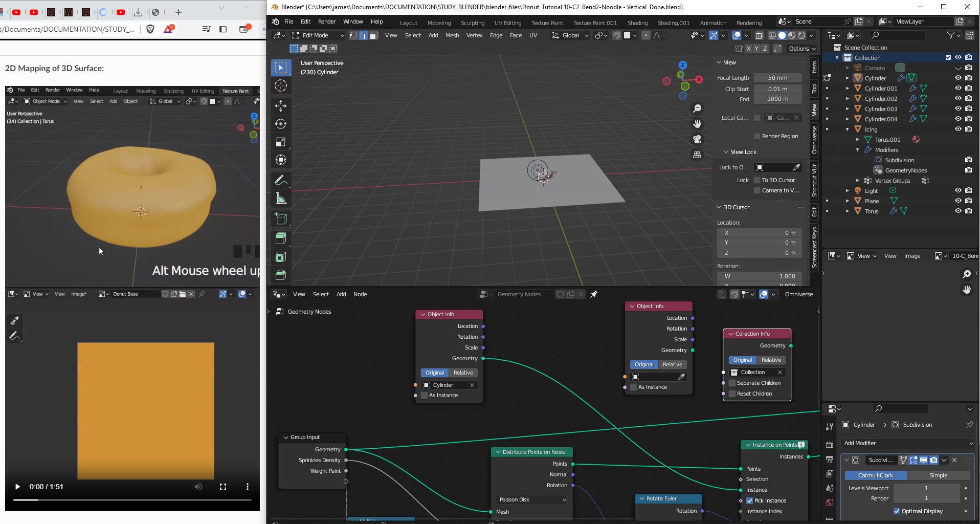Open the Node menu in node editor
The height and width of the screenshot is (524, 980).
pyautogui.click(x=360, y=294)
